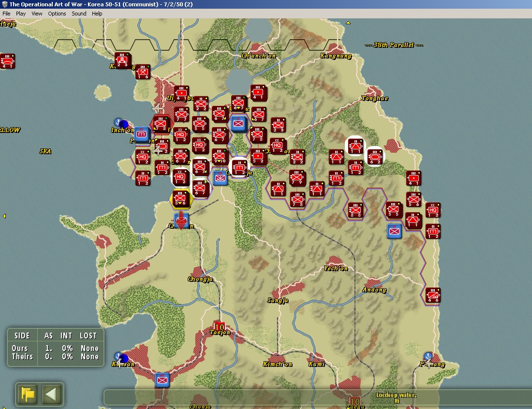Select the blue unit beside Inch'on port
Screen dimensions: 532x409
pos(142,134)
